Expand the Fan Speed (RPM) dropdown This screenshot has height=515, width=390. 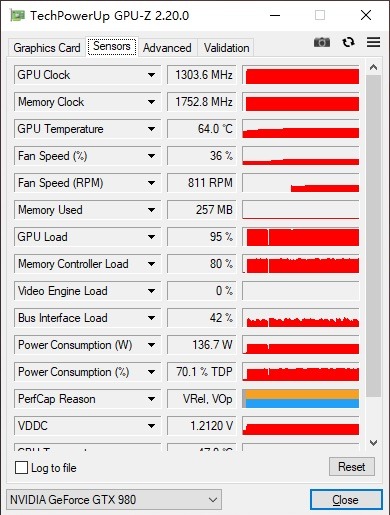[151, 183]
